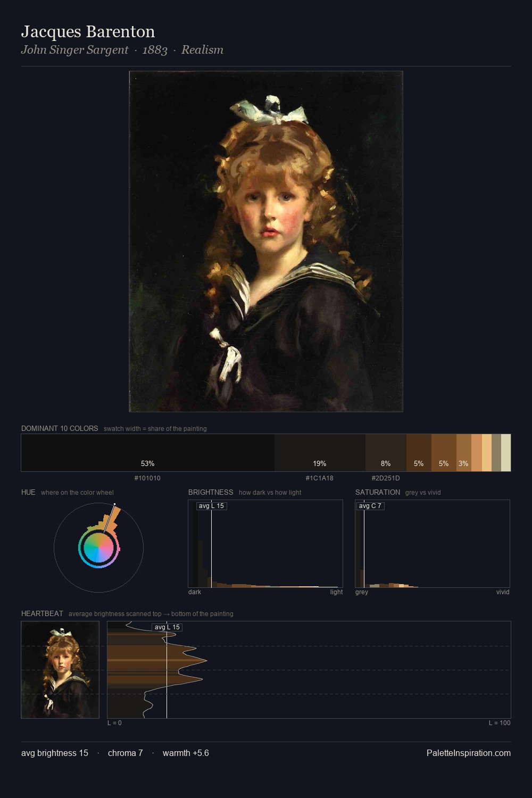Click the hex code '#101010'
The image size is (532, 798).
tap(147, 478)
